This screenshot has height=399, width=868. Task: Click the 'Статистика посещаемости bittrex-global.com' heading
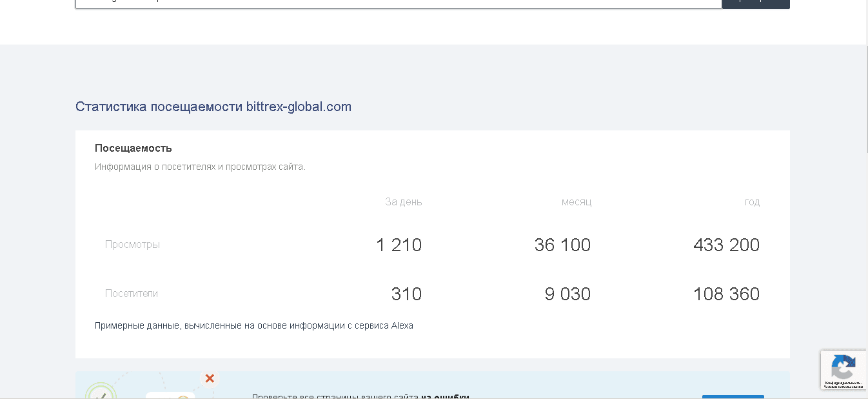pos(213,107)
